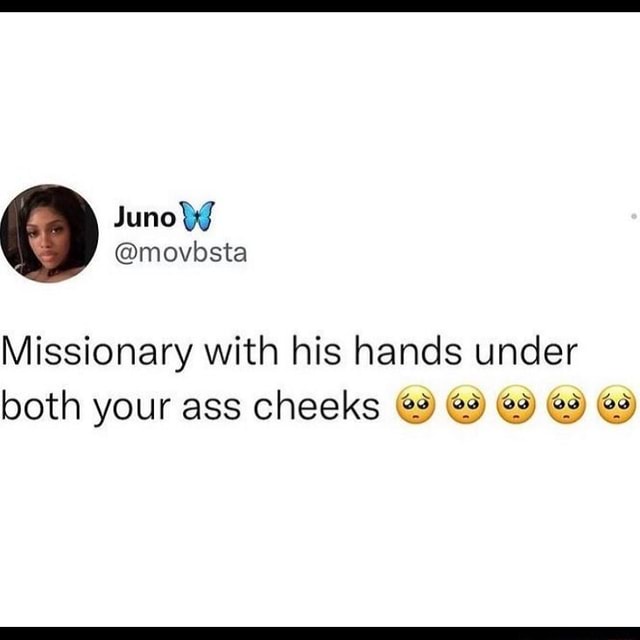
Task: Select the second pleading face emoji
Action: click(467, 405)
